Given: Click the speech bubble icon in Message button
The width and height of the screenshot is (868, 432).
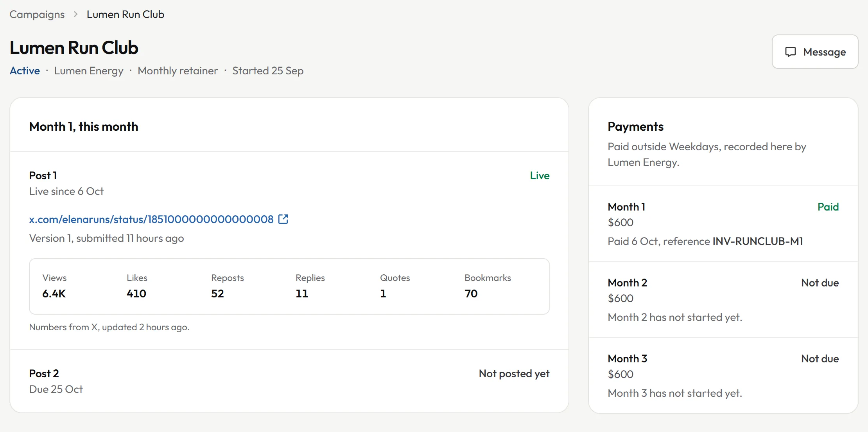Looking at the screenshot, I should (x=791, y=52).
